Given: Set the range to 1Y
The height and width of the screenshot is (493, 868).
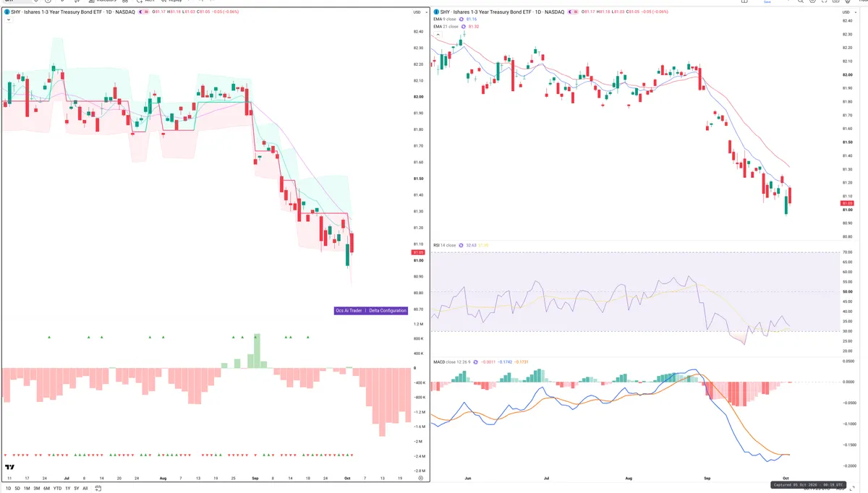Looking at the screenshot, I should pyautogui.click(x=68, y=489).
